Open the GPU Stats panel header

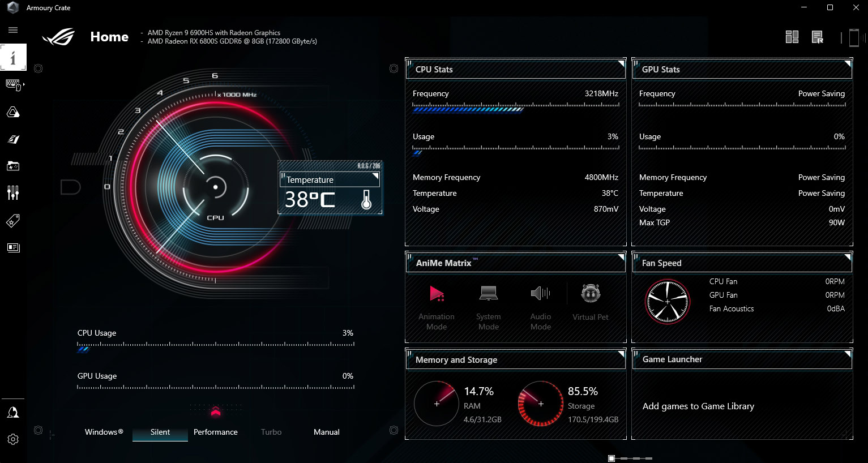(x=742, y=69)
